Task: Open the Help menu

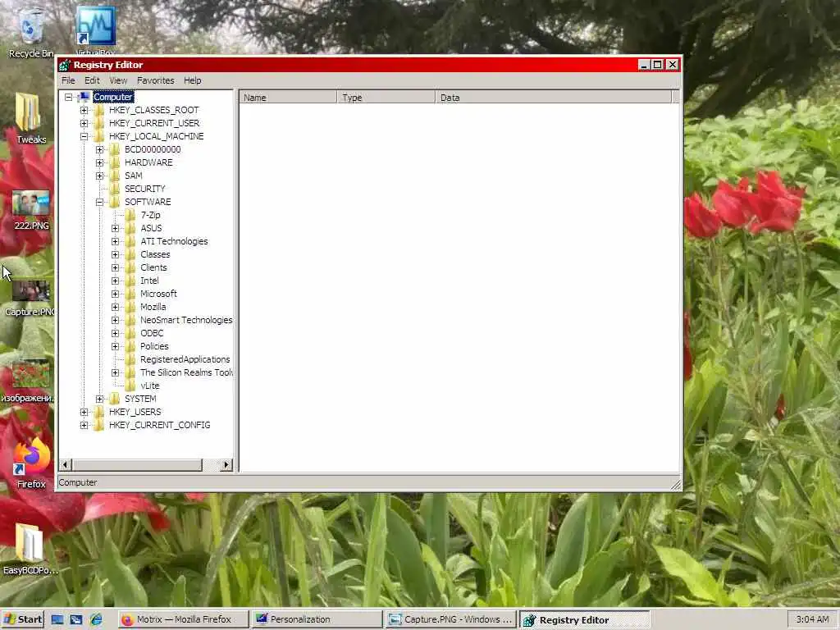Action: click(192, 80)
